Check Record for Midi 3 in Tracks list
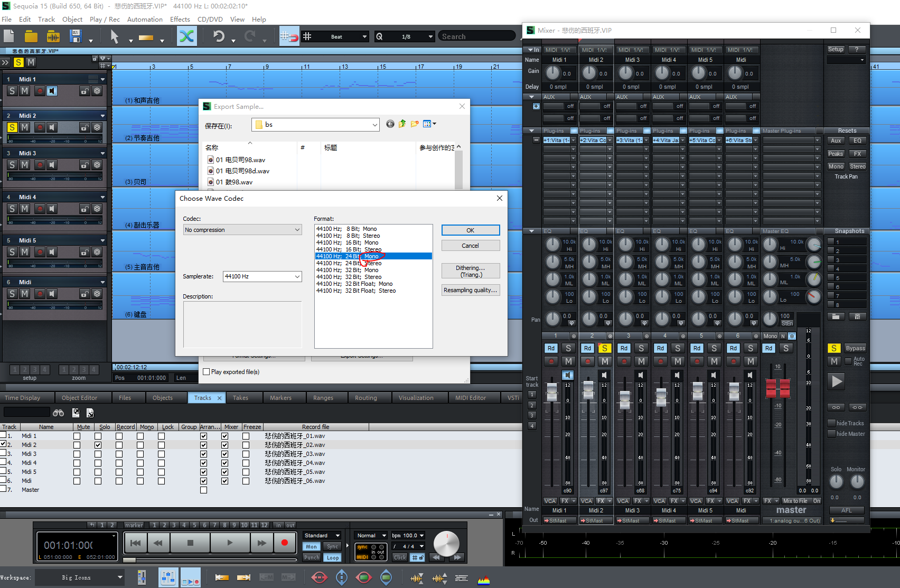This screenshot has width=900, height=588. (119, 454)
